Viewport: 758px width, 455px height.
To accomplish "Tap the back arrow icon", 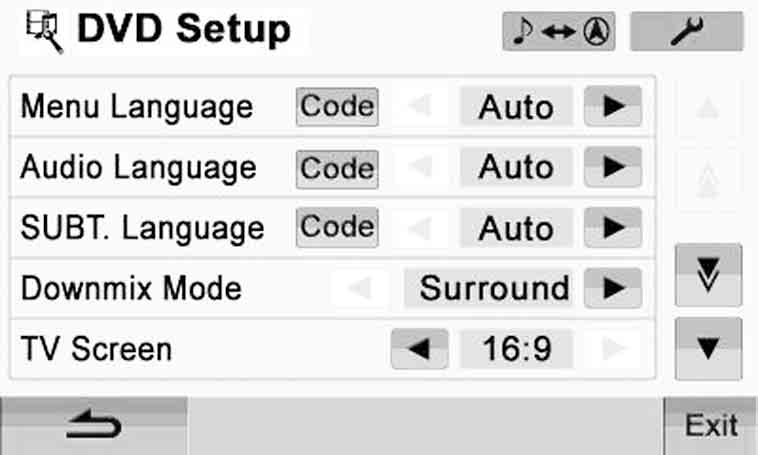I will 94,426.
